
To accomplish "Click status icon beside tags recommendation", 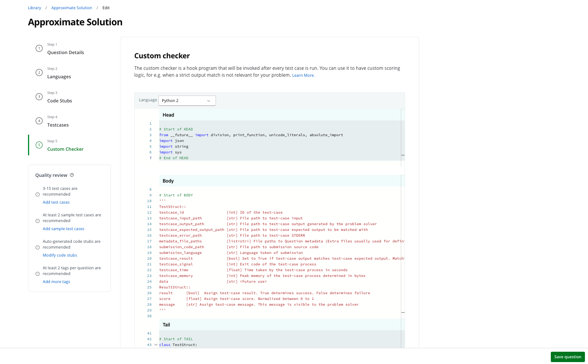I will click(38, 274).
